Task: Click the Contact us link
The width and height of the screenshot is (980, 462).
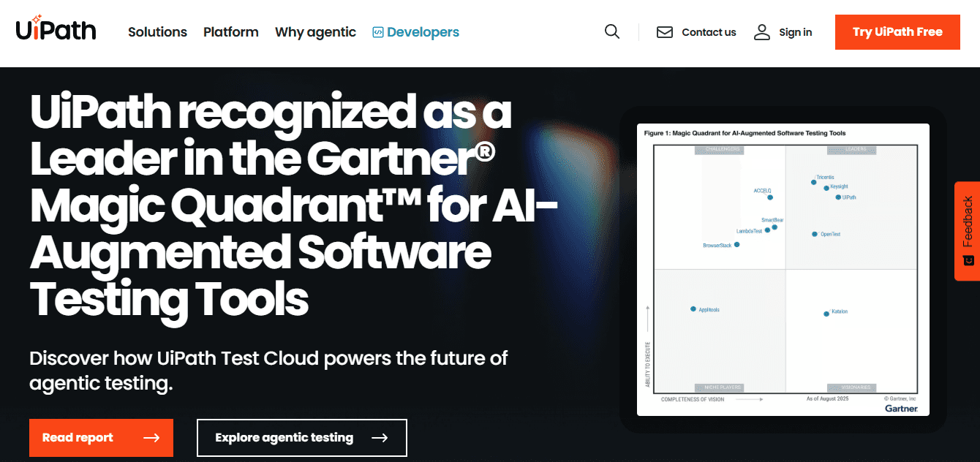Action: coord(709,32)
